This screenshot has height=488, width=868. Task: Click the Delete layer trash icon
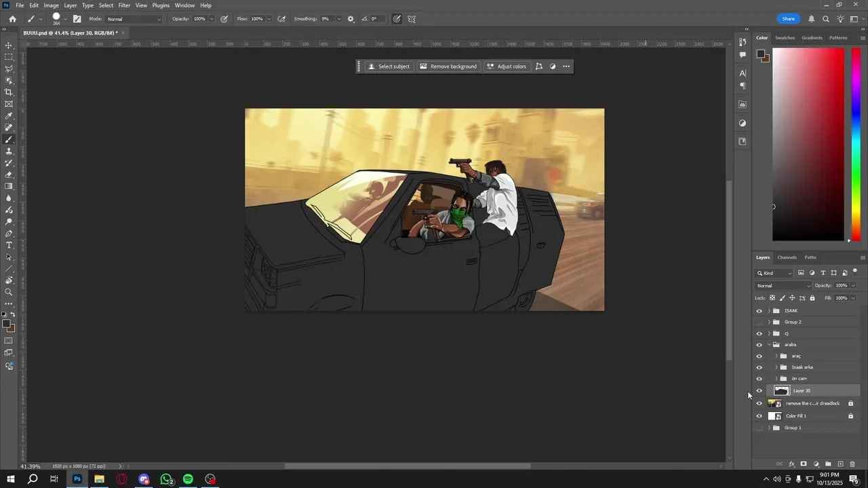(x=852, y=464)
